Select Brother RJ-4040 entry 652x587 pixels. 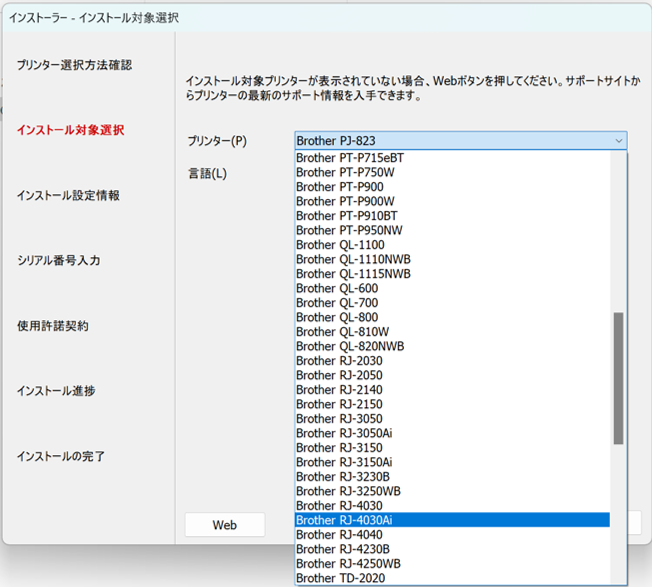pyautogui.click(x=452, y=535)
